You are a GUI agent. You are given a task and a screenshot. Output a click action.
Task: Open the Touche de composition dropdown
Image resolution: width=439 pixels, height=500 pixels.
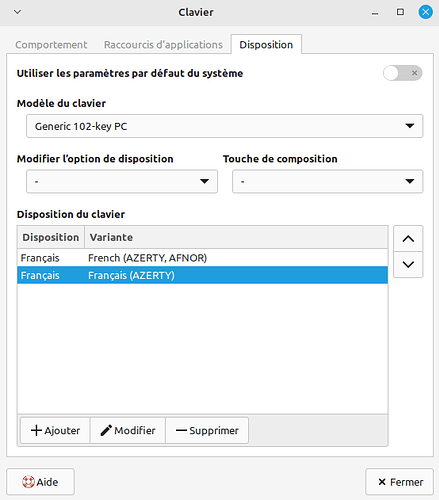pos(328,181)
